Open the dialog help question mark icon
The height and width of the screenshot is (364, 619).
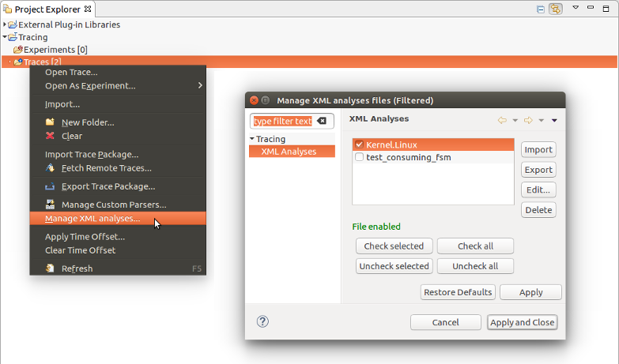point(263,321)
